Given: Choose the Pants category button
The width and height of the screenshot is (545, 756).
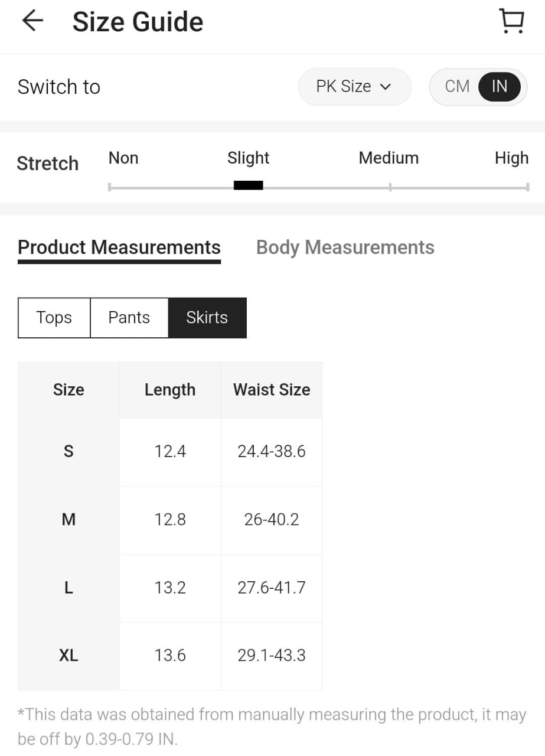Looking at the screenshot, I should tap(129, 318).
